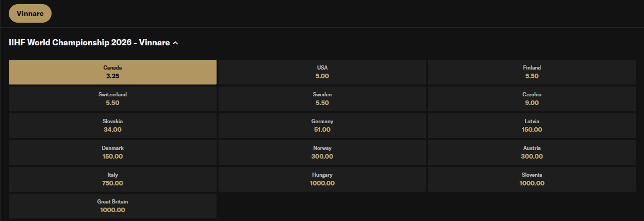This screenshot has width=644, height=221.
Task: Select Sweden at 5.50 odds
Action: click(x=322, y=99)
